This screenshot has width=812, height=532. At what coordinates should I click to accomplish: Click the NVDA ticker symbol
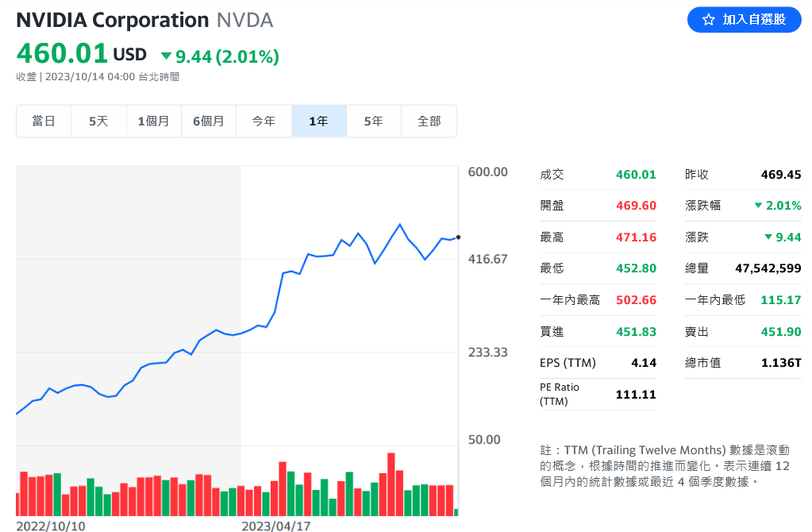(244, 20)
